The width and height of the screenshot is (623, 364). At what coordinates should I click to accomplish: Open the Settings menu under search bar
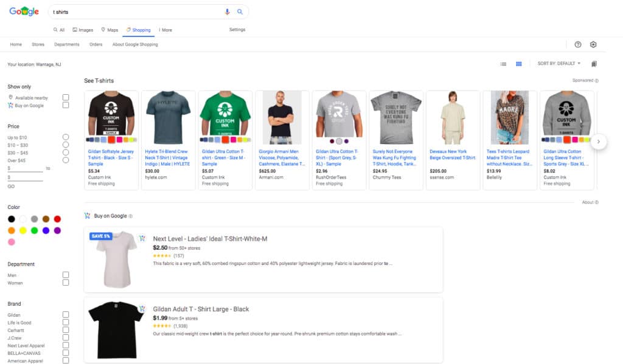tap(237, 29)
